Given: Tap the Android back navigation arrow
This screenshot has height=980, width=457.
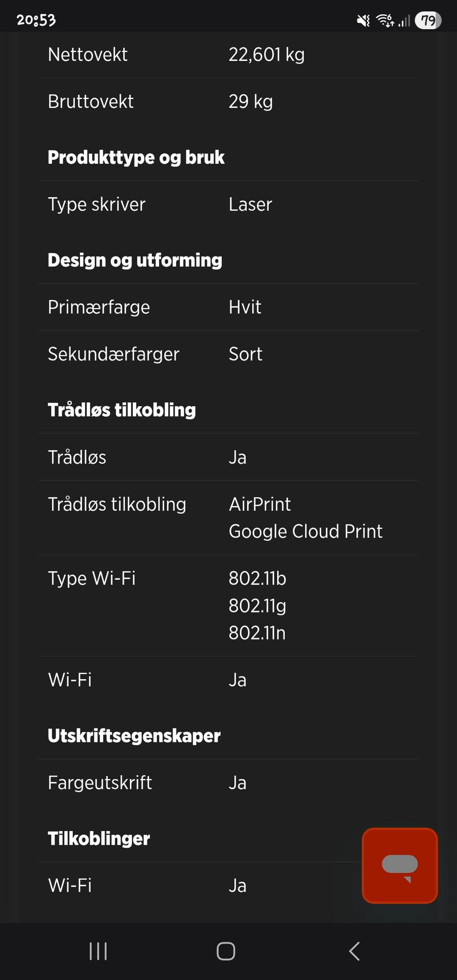Looking at the screenshot, I should click(x=354, y=951).
